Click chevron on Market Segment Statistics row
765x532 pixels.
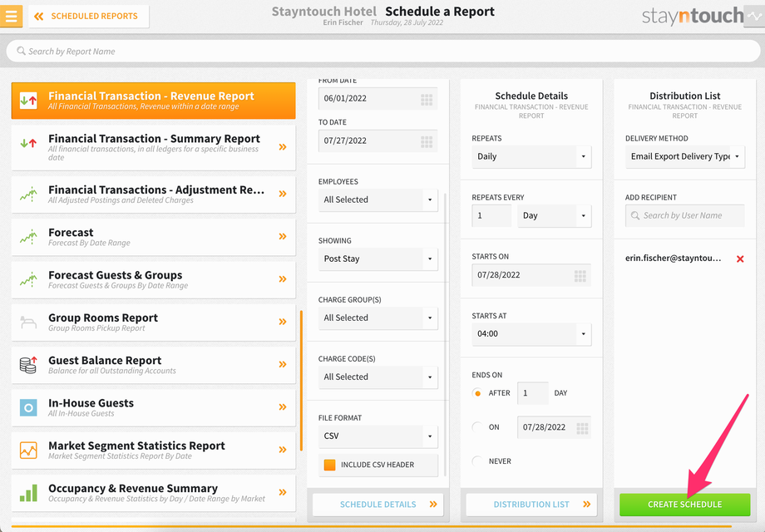pos(283,450)
